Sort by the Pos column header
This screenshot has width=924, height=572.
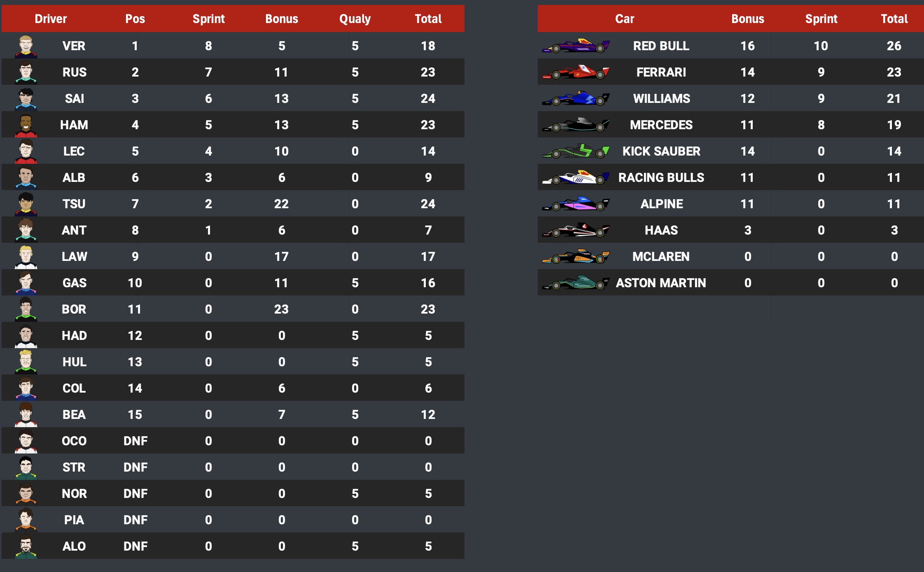point(135,19)
